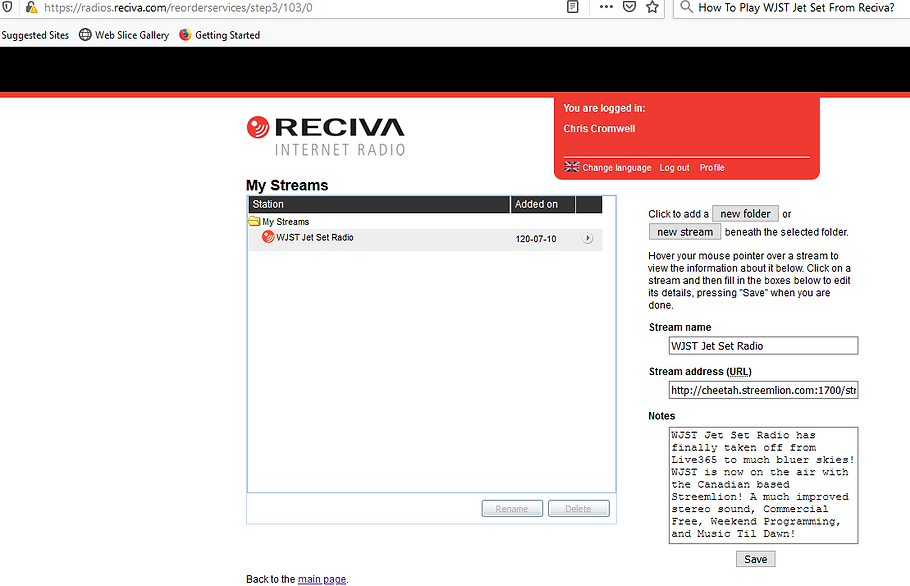Click the new folder button

(745, 214)
